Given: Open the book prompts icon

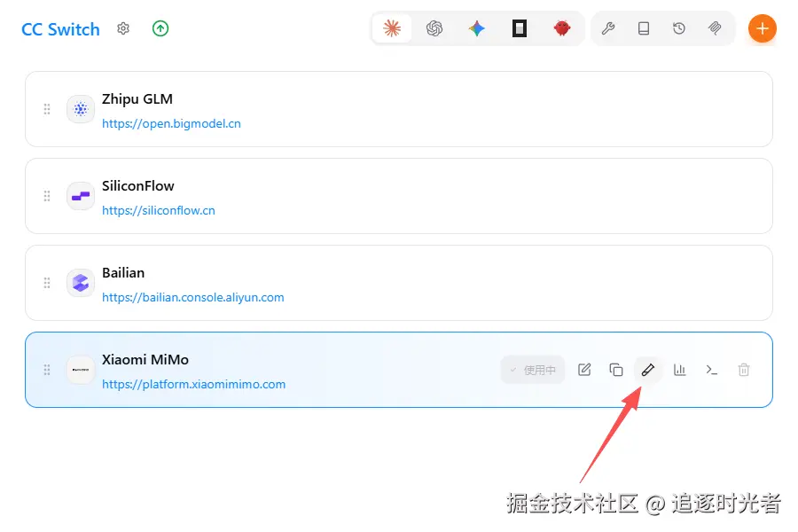Looking at the screenshot, I should pos(644,28).
